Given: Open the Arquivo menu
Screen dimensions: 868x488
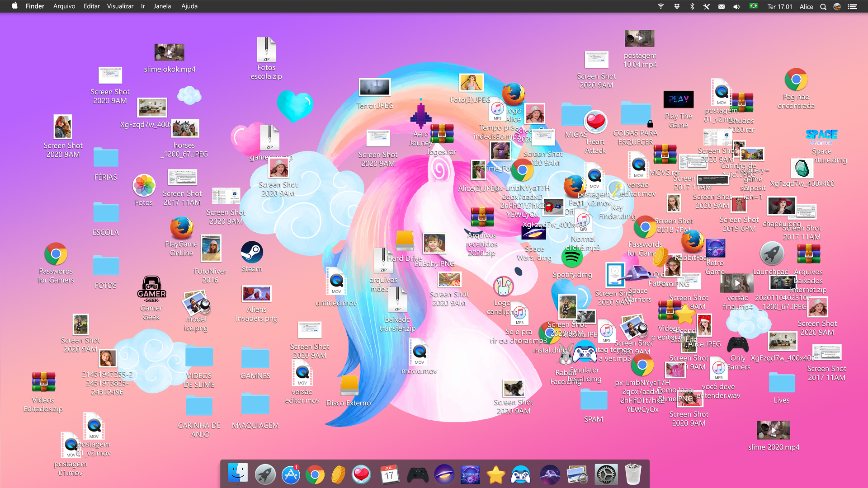Looking at the screenshot, I should pyautogui.click(x=64, y=6).
